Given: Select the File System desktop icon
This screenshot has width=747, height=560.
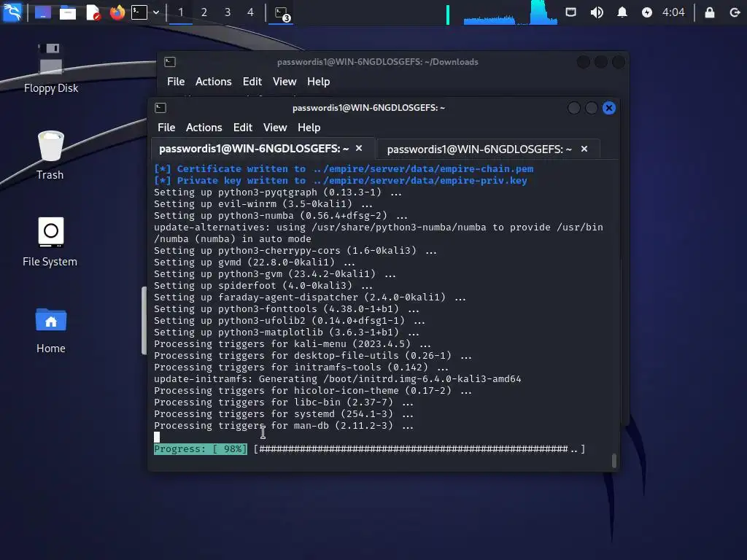Looking at the screenshot, I should click(x=50, y=241).
